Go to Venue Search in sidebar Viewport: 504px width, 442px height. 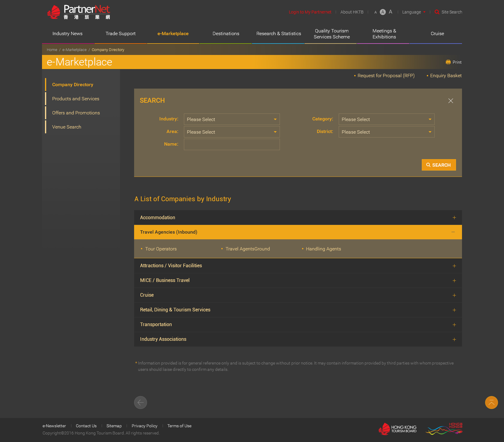67,127
